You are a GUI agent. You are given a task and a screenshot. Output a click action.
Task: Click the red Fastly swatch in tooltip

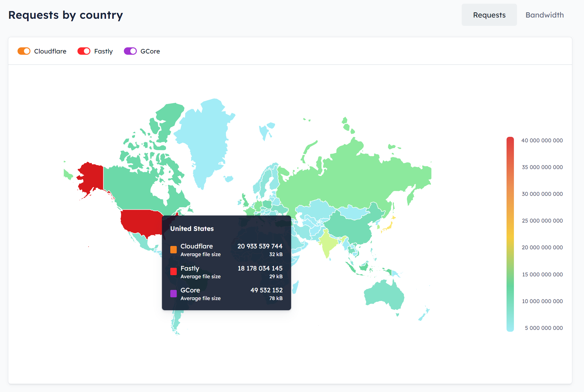click(x=173, y=271)
